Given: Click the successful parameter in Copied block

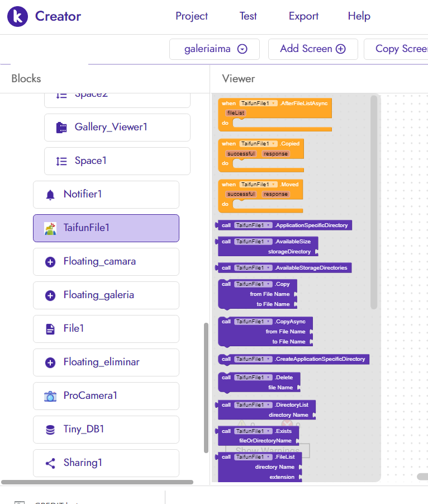Looking at the screenshot, I should pyautogui.click(x=241, y=154).
